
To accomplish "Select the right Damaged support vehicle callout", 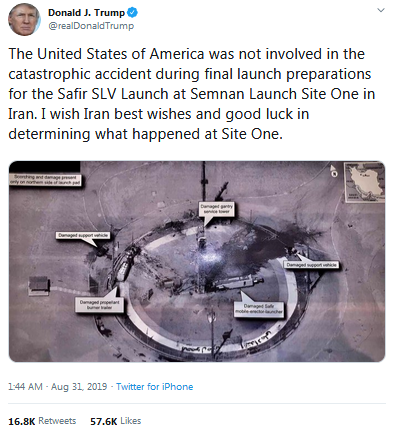I will coord(311,265).
